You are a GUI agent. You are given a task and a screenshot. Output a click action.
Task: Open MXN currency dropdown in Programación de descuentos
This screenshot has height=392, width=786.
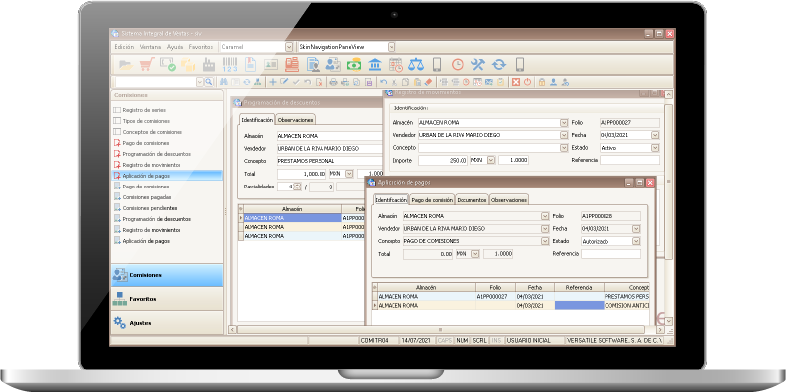click(x=349, y=173)
